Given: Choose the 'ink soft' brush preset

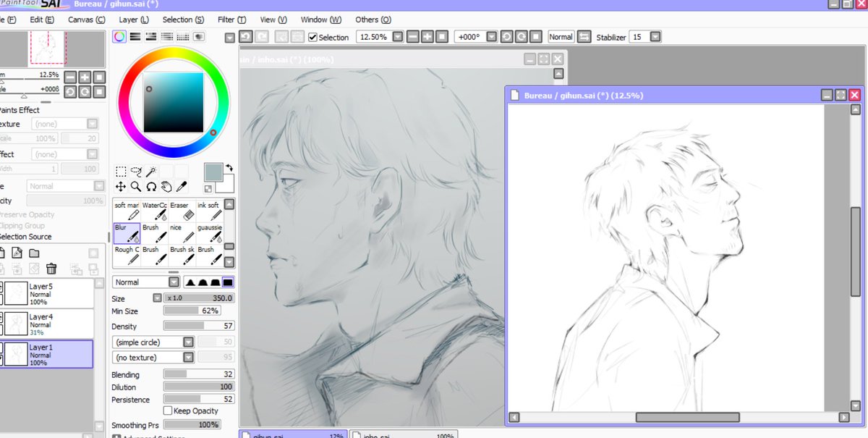Looking at the screenshot, I should [209, 211].
